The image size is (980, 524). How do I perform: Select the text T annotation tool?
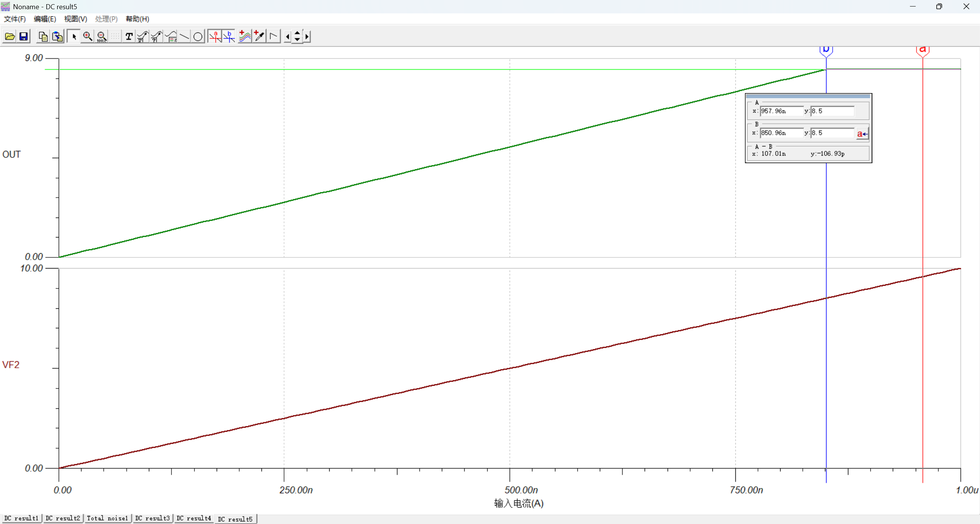coord(129,37)
